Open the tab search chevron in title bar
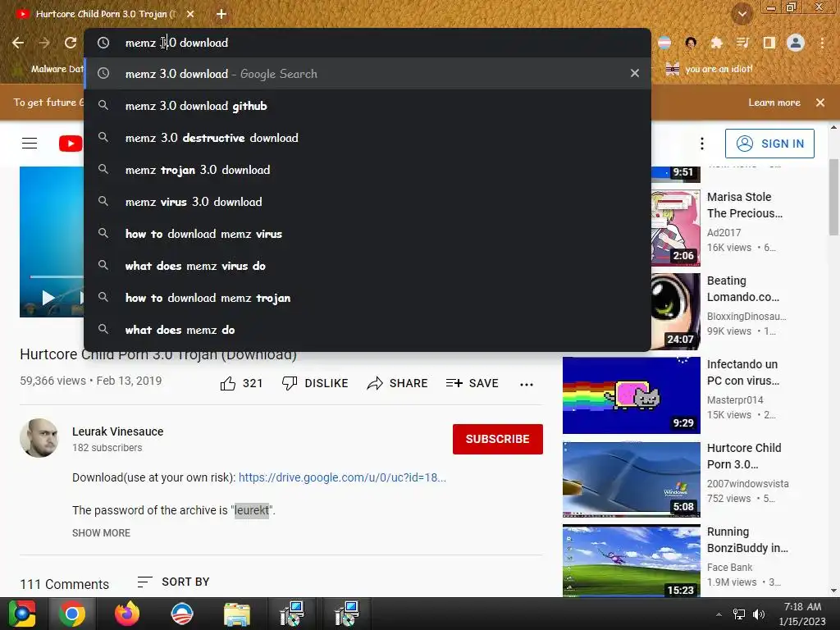 pyautogui.click(x=742, y=14)
